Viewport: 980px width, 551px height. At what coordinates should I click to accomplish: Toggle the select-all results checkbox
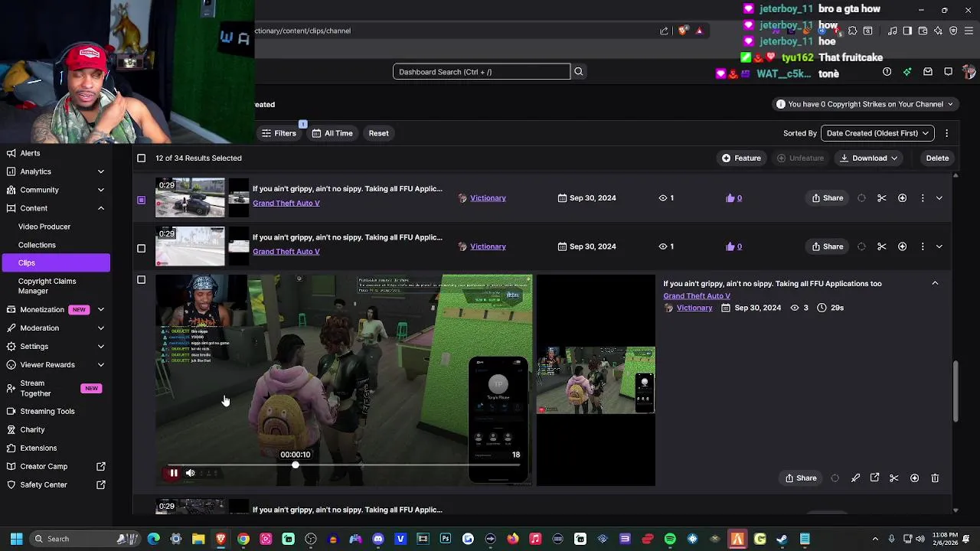point(141,158)
